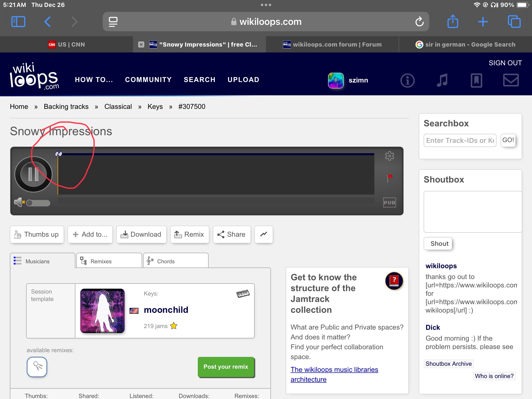Open the mail envelope icon
This screenshot has width=532, height=399.
tap(511, 80)
